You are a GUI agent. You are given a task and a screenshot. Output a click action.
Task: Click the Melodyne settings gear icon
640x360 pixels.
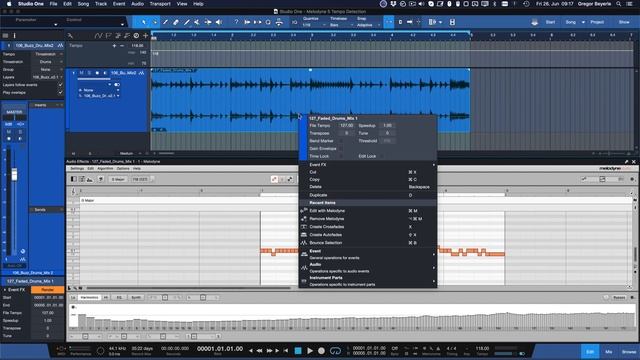[x=633, y=179]
